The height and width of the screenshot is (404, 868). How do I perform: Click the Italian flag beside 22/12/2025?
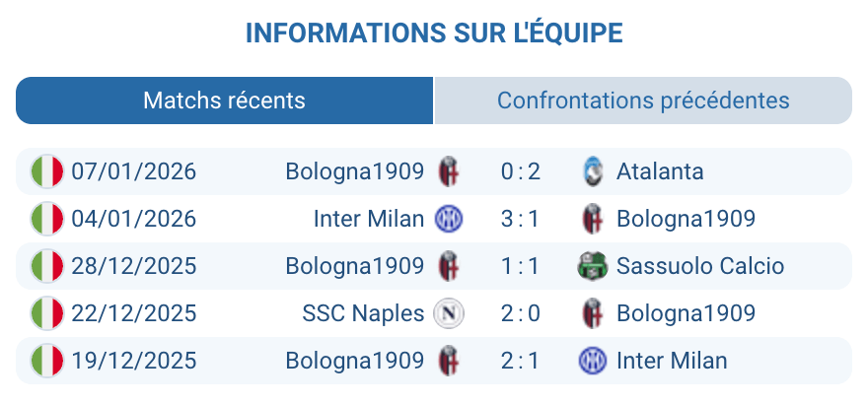(x=47, y=313)
